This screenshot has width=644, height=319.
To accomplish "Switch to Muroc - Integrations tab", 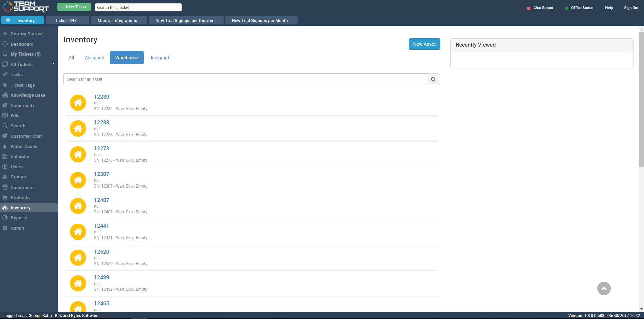I will pyautogui.click(x=119, y=20).
